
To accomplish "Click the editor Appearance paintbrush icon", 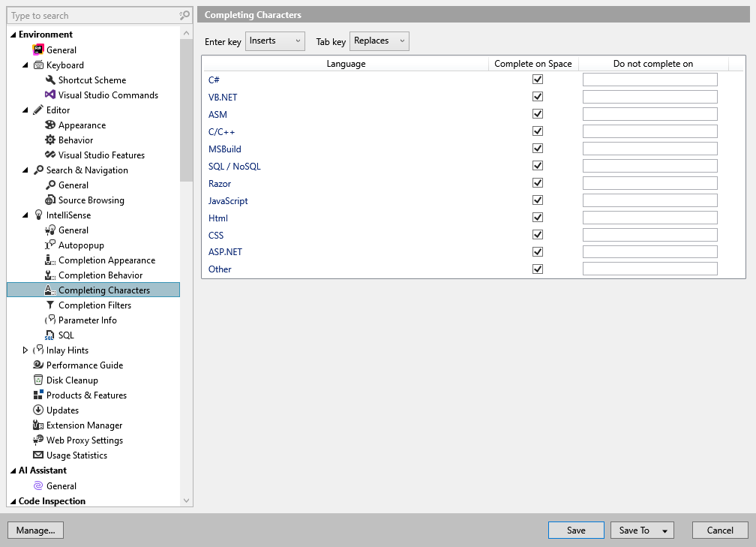I will tap(49, 125).
